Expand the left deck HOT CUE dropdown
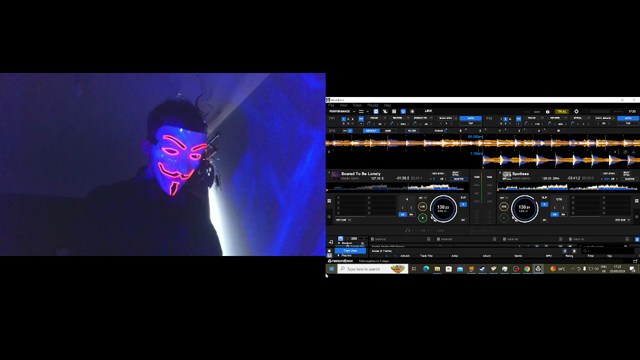The image size is (640, 360). (343, 220)
